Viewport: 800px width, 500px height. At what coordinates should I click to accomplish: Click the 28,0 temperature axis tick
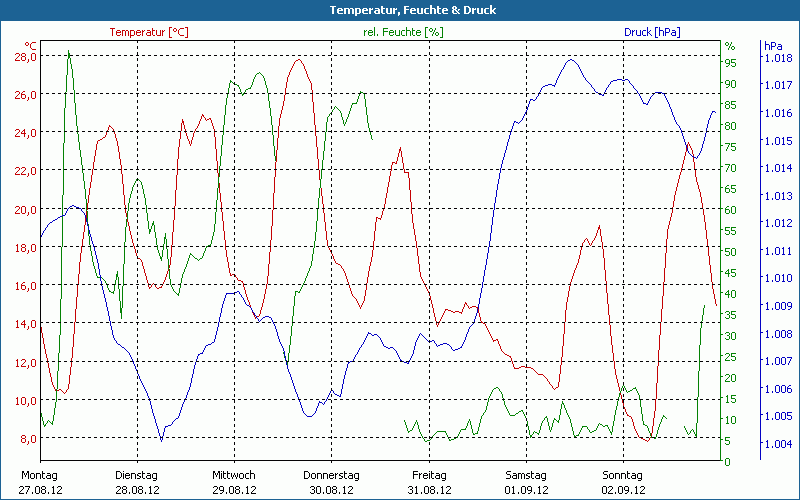coord(24,57)
